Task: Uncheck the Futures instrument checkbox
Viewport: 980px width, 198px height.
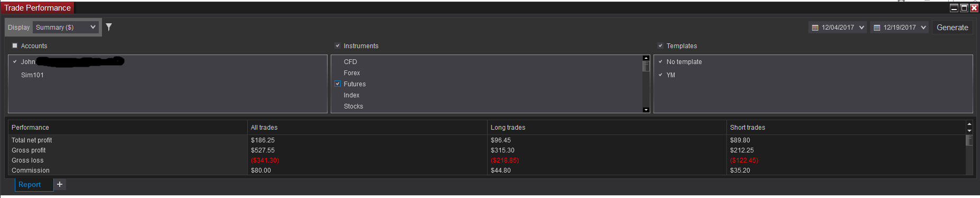Action: (x=338, y=84)
